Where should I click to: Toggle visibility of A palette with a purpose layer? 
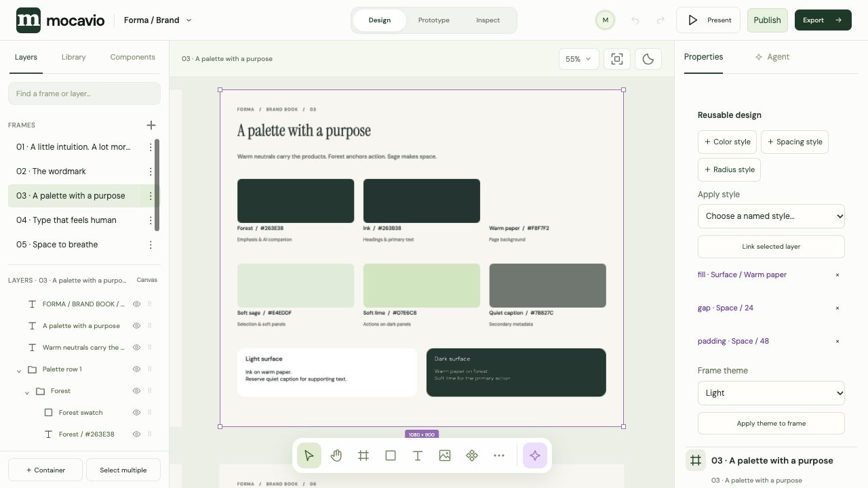(x=136, y=326)
